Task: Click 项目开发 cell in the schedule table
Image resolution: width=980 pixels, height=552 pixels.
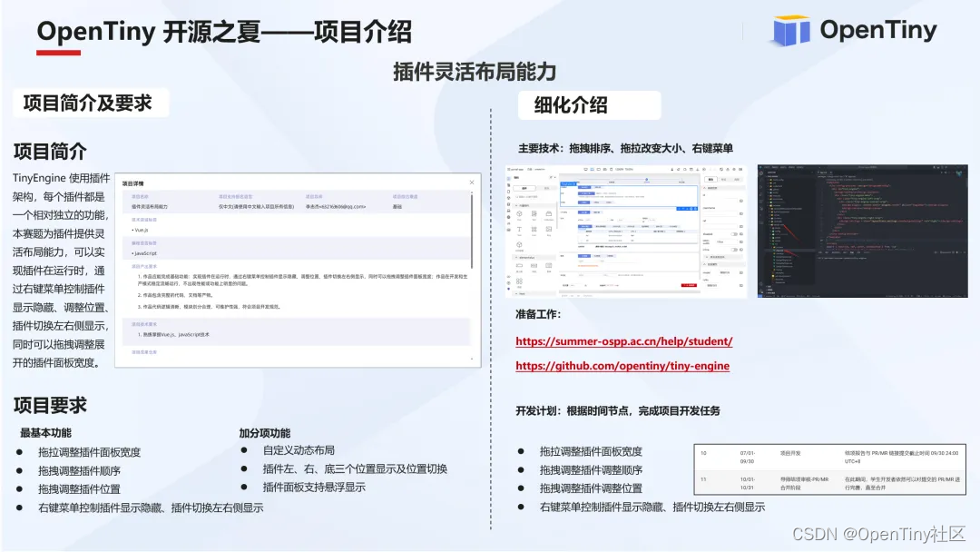Action: tap(790, 453)
